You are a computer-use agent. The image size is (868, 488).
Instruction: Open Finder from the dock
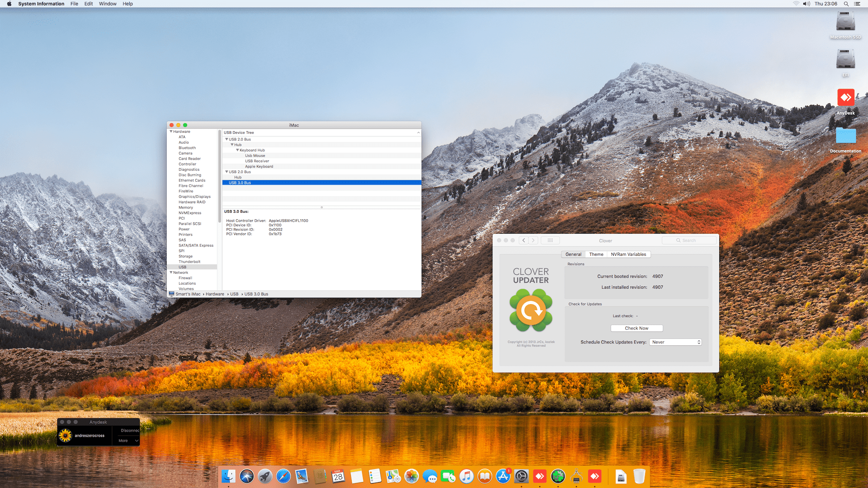(x=228, y=476)
